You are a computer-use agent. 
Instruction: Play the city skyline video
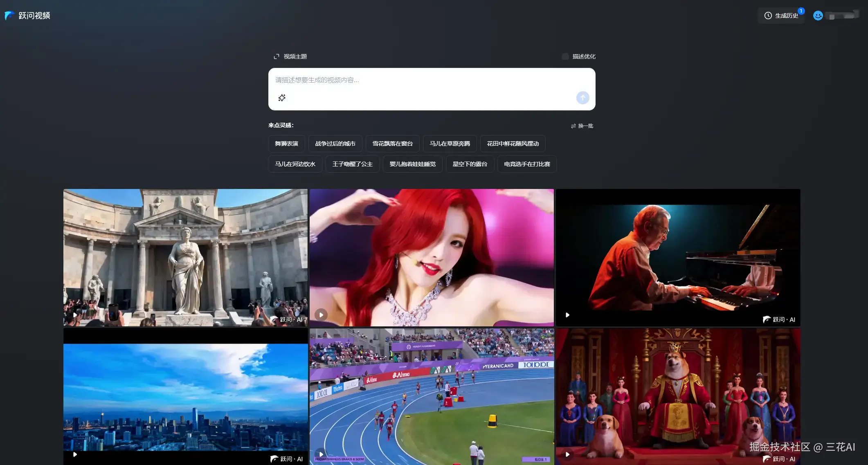(x=75, y=454)
